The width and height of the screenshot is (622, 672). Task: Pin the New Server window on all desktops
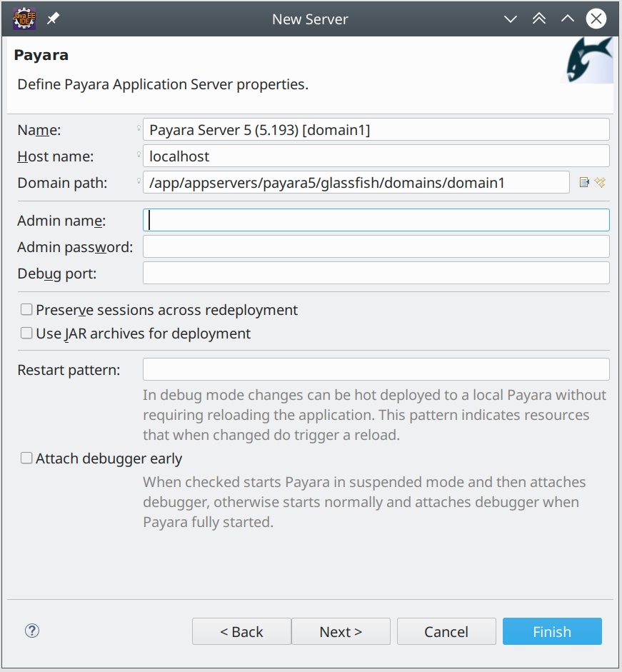tap(53, 19)
